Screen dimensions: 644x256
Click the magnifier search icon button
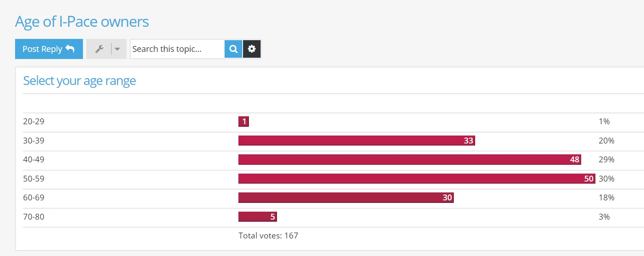233,49
